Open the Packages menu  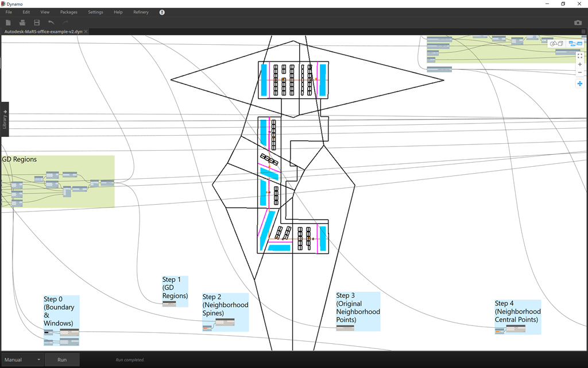point(68,12)
